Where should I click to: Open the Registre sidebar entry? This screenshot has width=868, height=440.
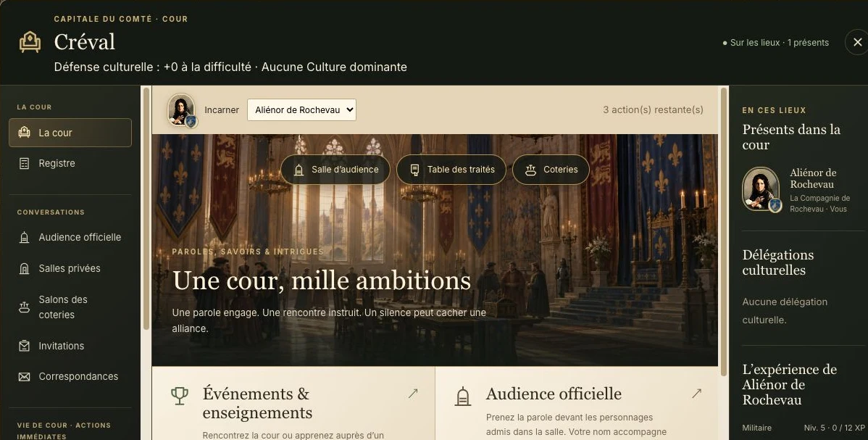[x=70, y=164]
